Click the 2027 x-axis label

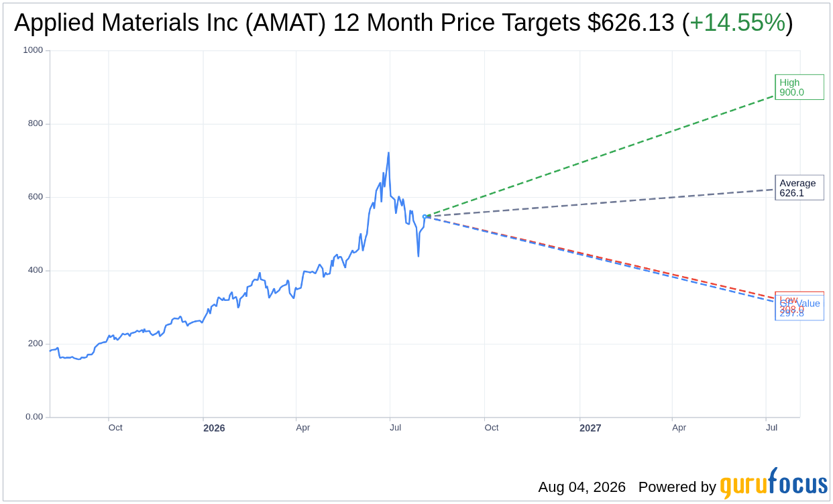590,428
